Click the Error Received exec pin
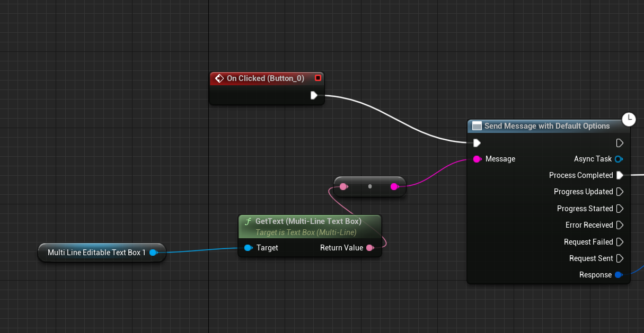644x333 pixels. [x=619, y=225]
